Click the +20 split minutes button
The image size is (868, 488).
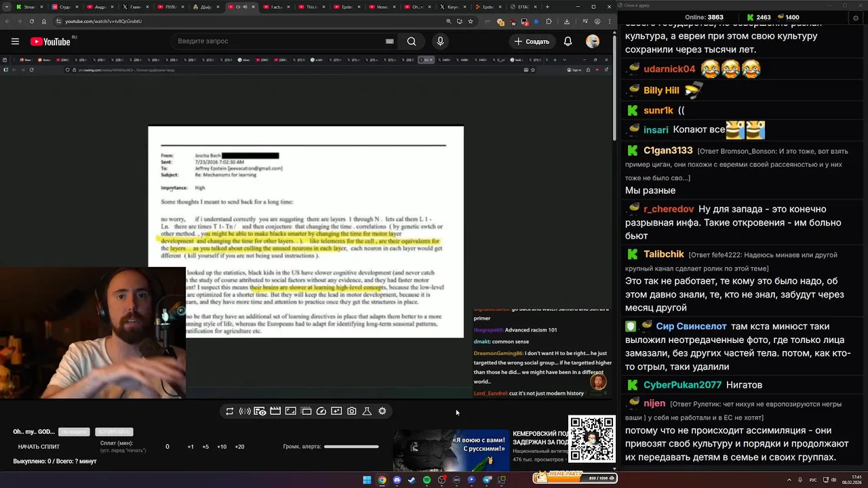pos(239,447)
